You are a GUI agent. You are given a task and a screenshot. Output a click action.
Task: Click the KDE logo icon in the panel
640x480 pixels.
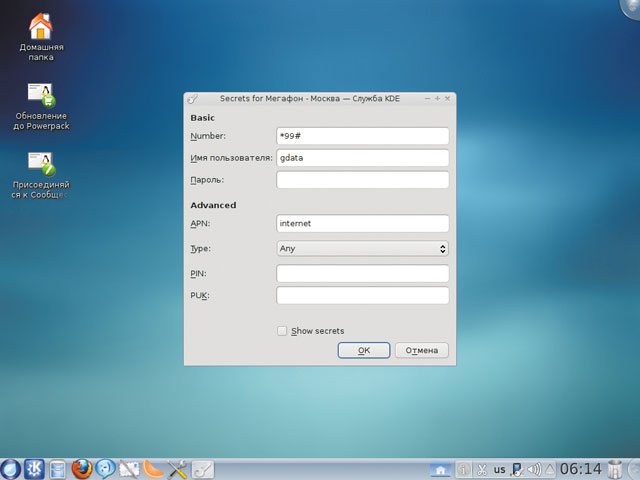click(x=34, y=469)
